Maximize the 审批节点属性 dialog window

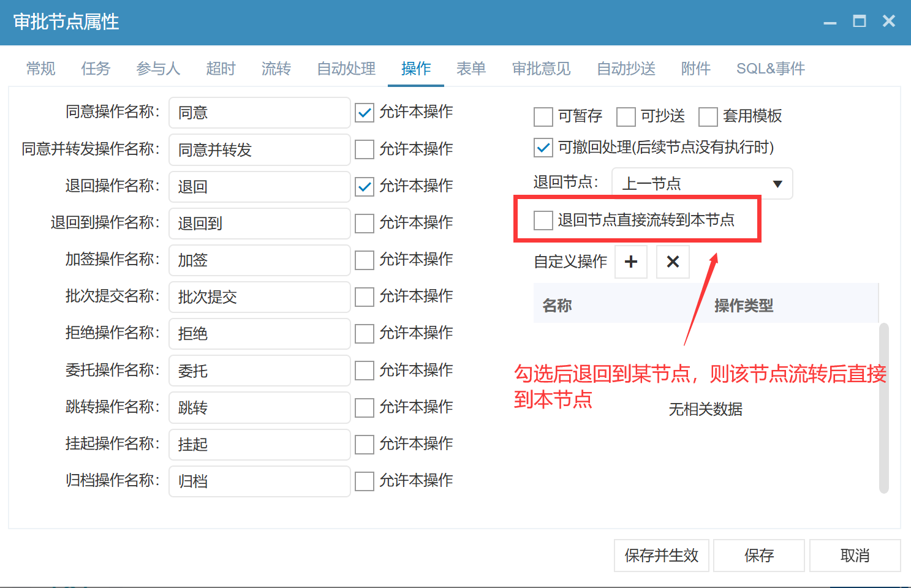[860, 21]
